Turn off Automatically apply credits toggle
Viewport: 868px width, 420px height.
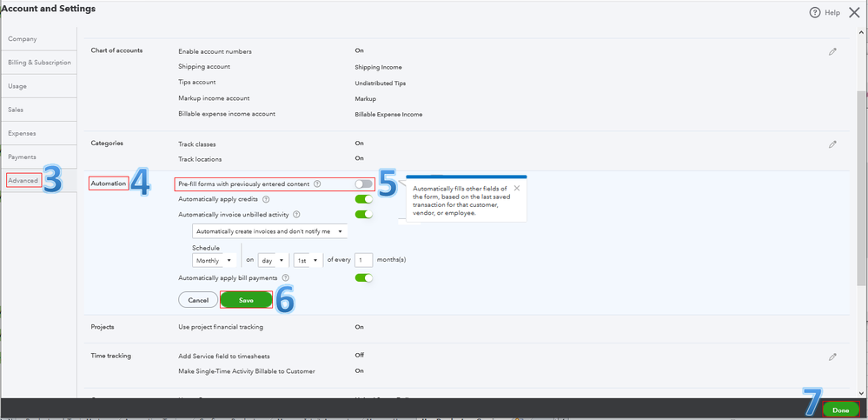[364, 199]
